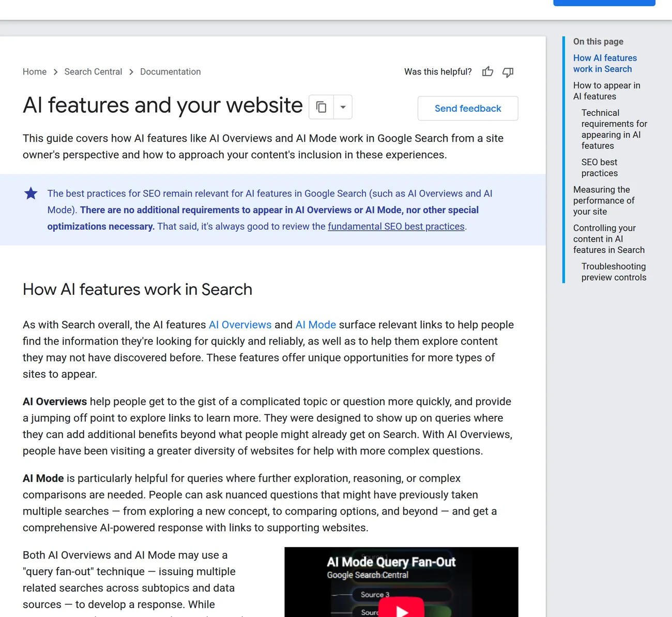The width and height of the screenshot is (672, 617).
Task: Jump to Measuring the performance of your site
Action: (604, 201)
